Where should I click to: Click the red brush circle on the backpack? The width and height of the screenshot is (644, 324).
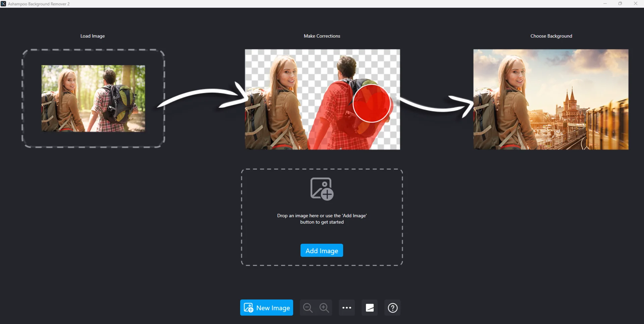pos(371,103)
